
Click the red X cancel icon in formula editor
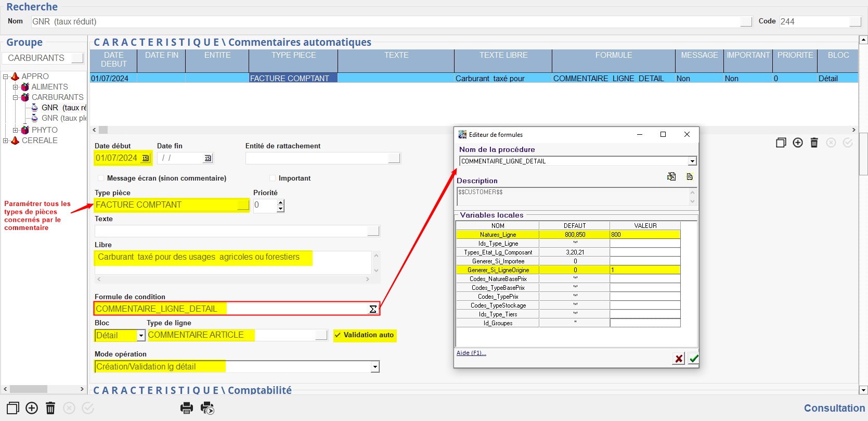coord(678,359)
